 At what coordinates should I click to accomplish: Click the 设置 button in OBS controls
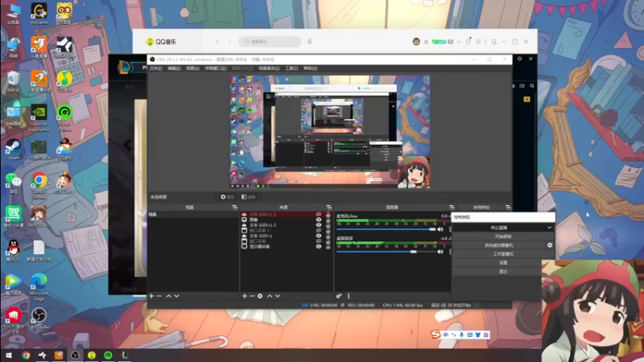tap(503, 263)
